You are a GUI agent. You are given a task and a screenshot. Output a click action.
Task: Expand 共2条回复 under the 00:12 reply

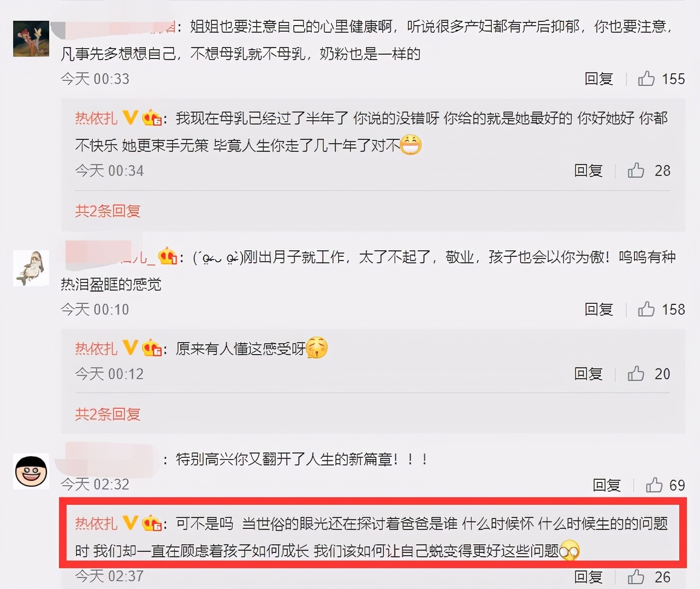108,414
